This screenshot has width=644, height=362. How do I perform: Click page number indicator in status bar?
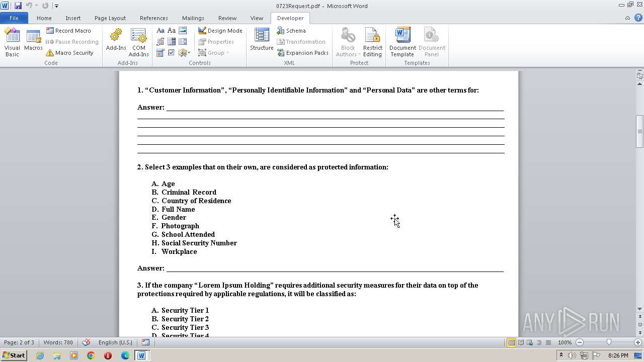tap(19, 342)
